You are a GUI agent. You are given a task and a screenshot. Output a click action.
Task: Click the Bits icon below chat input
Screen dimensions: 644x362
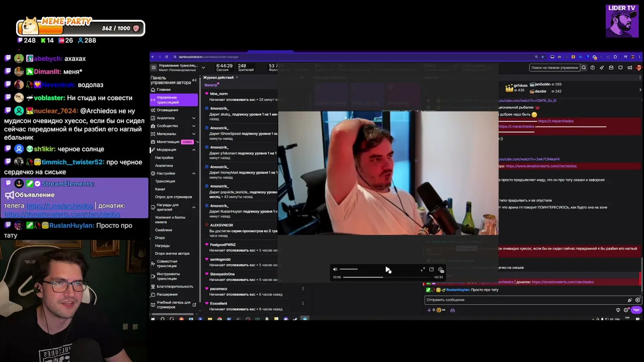point(429,310)
